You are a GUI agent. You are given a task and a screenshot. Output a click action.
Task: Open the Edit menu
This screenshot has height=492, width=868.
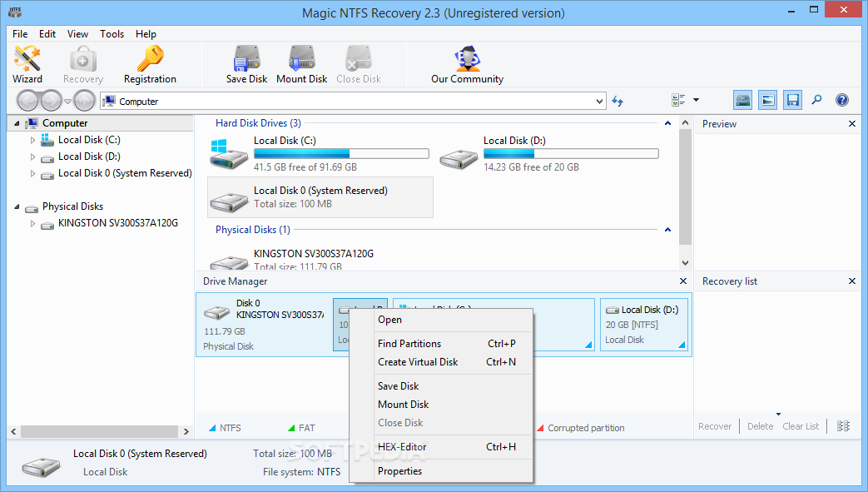coord(47,34)
